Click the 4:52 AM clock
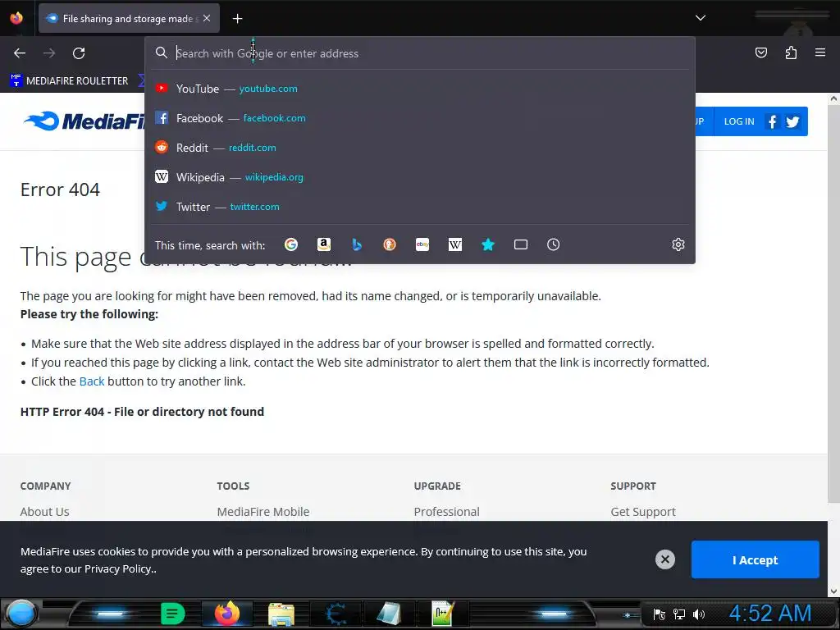Screen dimensions: 840x630 769,614
